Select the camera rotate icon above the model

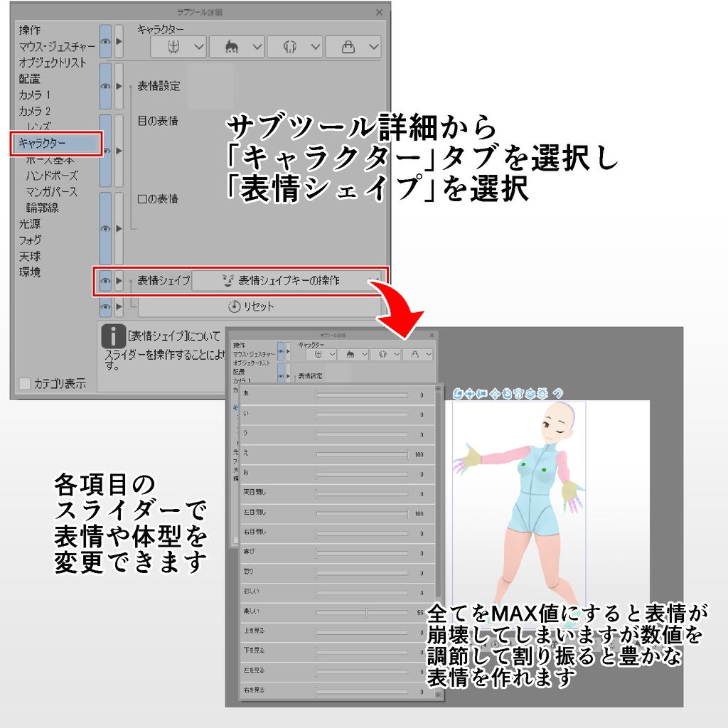pos(458,392)
